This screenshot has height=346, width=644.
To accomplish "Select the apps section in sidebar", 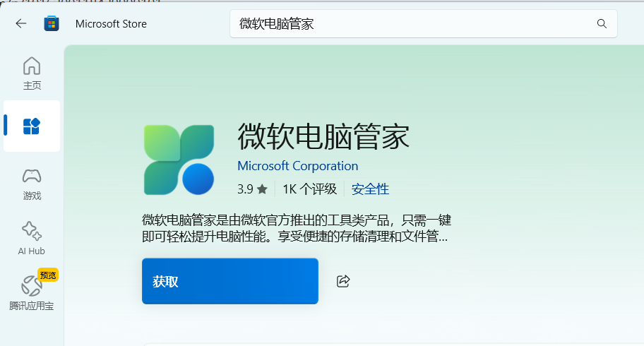I will 32,126.
